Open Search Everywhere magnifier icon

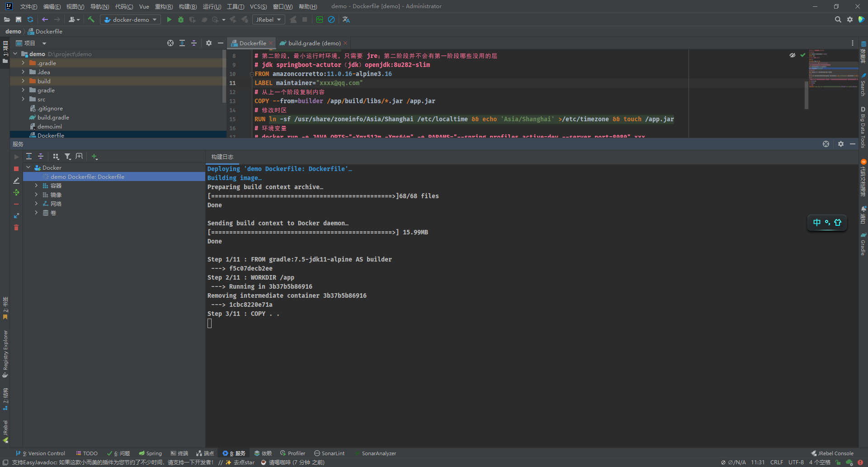(838, 19)
